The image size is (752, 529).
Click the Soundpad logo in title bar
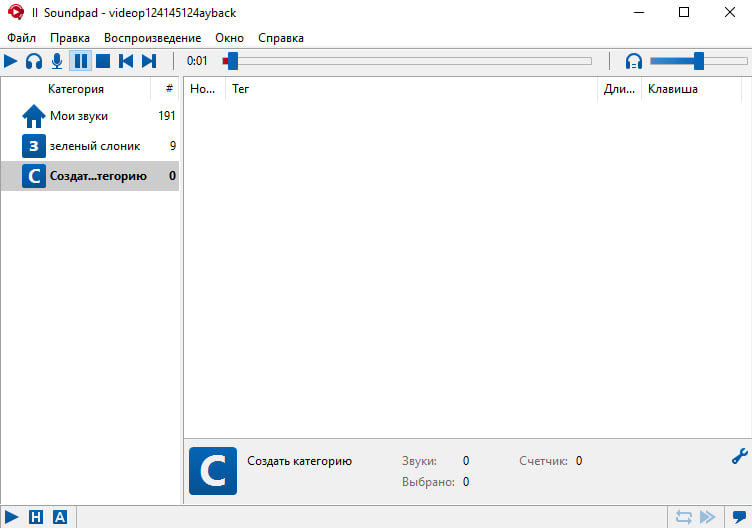16,12
